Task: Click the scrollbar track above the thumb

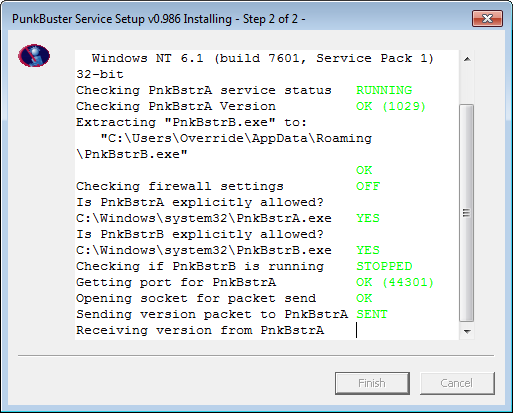Action: point(467,86)
